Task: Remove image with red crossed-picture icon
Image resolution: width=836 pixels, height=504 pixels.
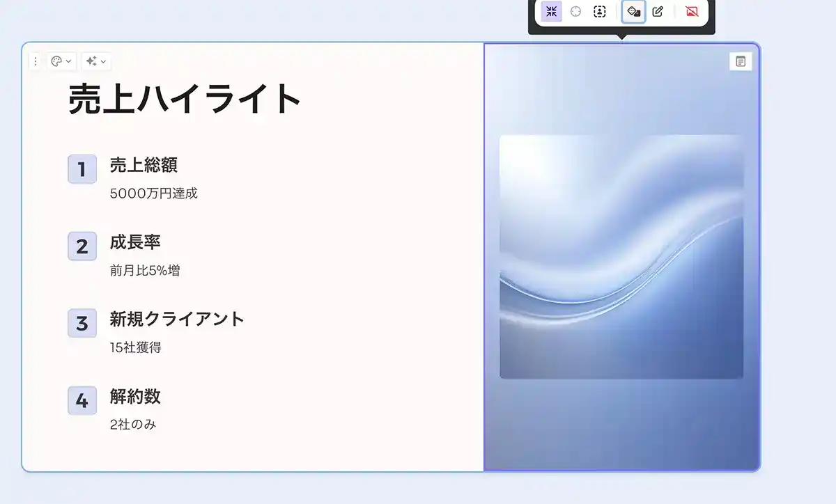Action: point(692,11)
